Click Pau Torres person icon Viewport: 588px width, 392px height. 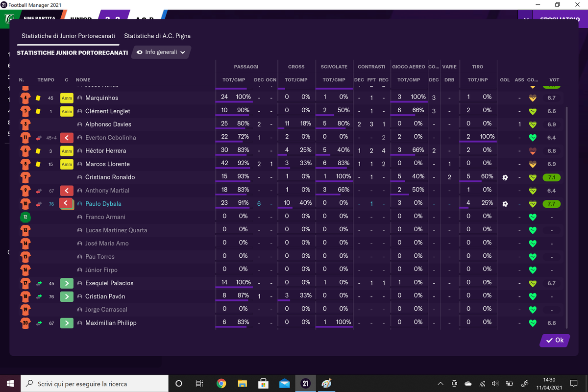point(80,257)
